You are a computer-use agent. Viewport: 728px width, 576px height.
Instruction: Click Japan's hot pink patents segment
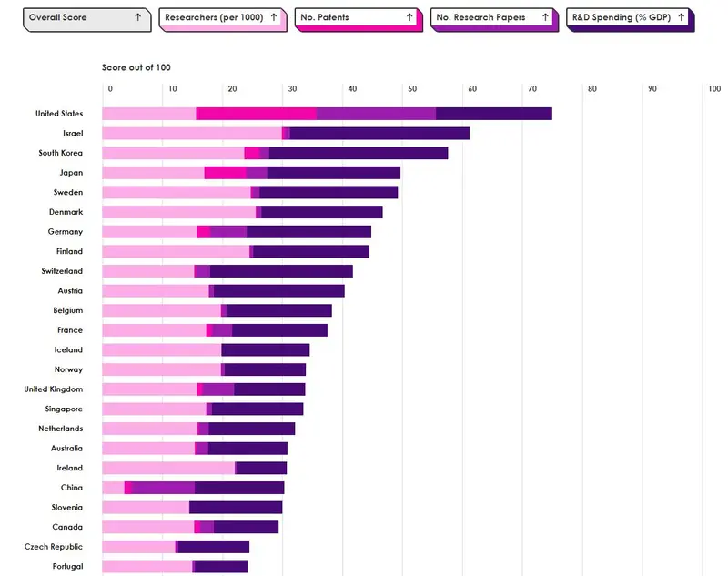[x=225, y=173]
